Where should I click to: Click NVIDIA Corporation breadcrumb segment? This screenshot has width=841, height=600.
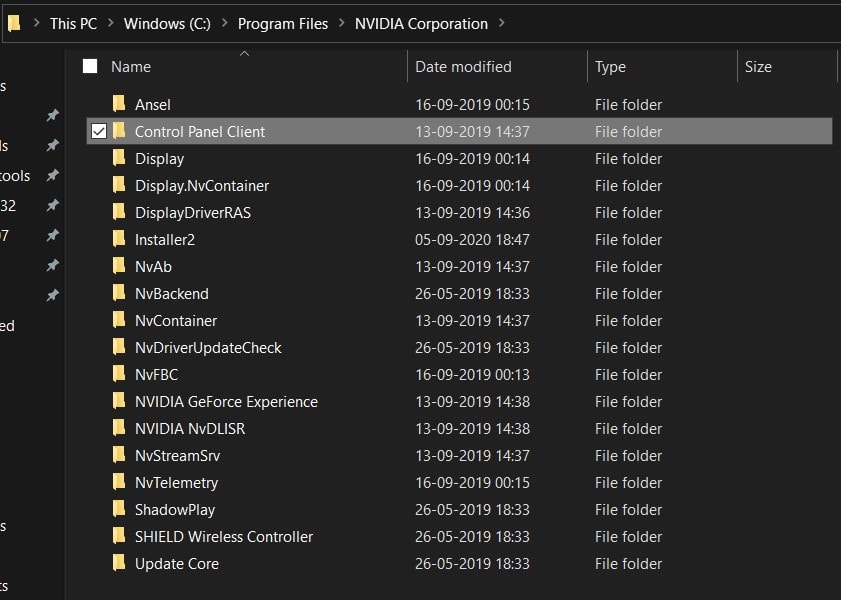point(422,24)
